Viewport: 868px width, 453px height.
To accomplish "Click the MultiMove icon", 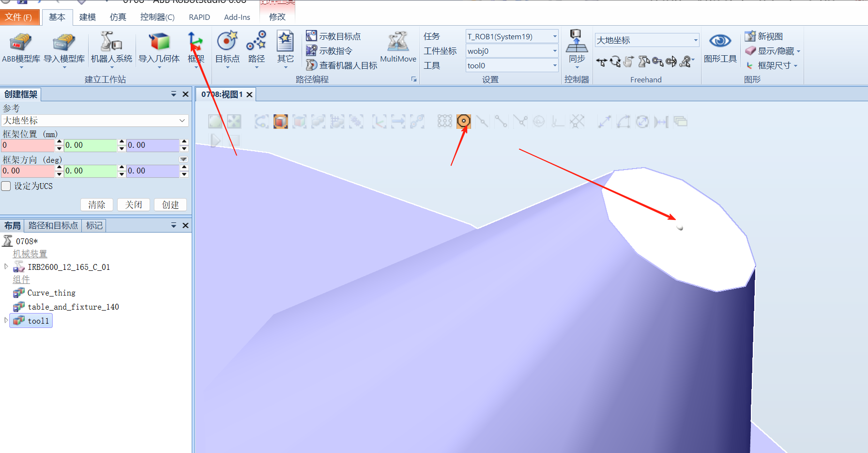I will tap(398, 47).
